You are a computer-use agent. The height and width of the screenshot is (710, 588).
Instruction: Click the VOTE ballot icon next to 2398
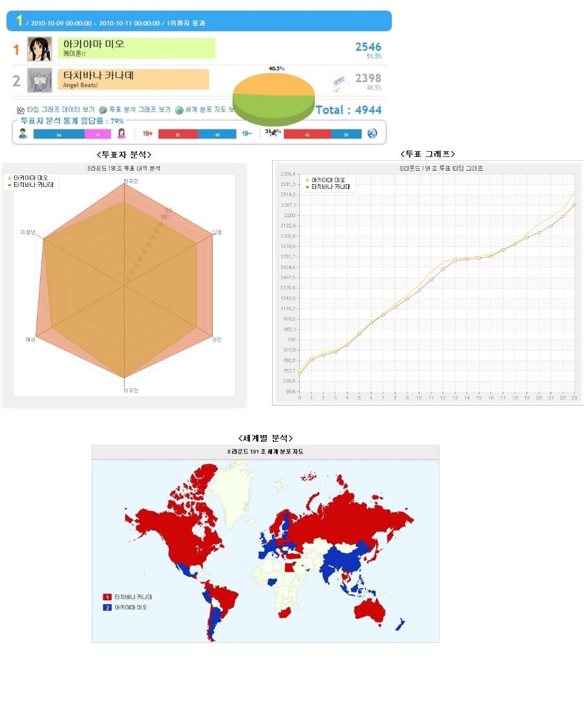[339, 83]
